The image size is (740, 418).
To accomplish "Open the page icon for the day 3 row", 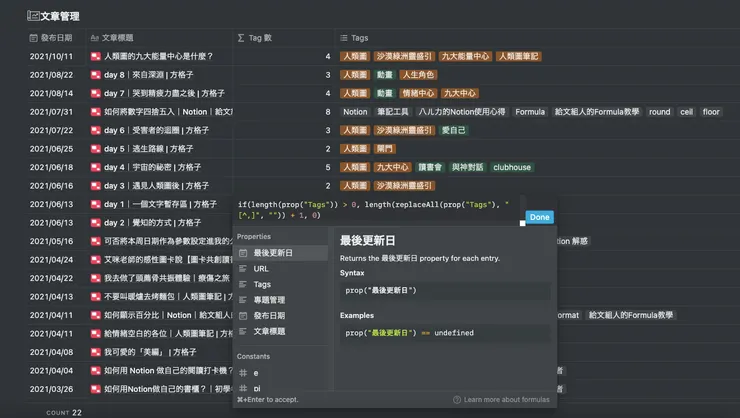I will [x=96, y=186].
